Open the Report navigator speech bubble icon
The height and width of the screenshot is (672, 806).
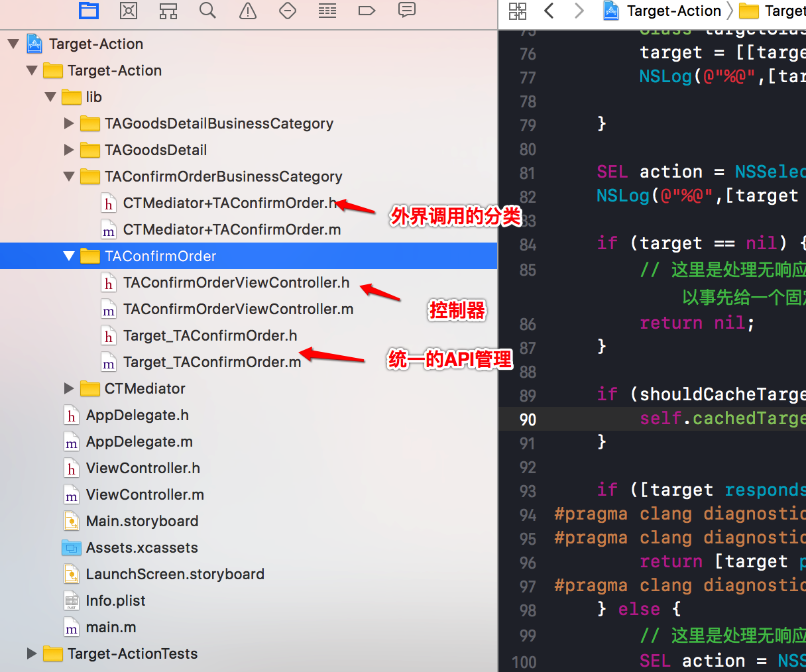(407, 10)
